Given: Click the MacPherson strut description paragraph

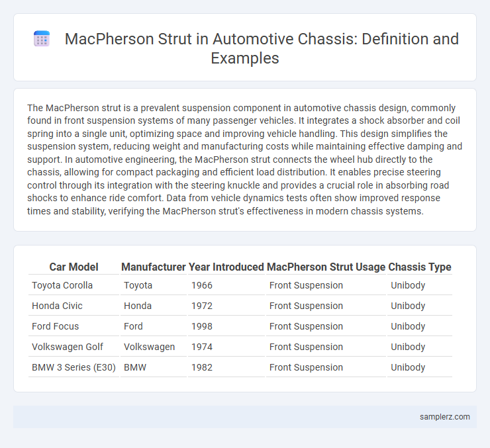Looking at the screenshot, I should pyautogui.click(x=245, y=159).
